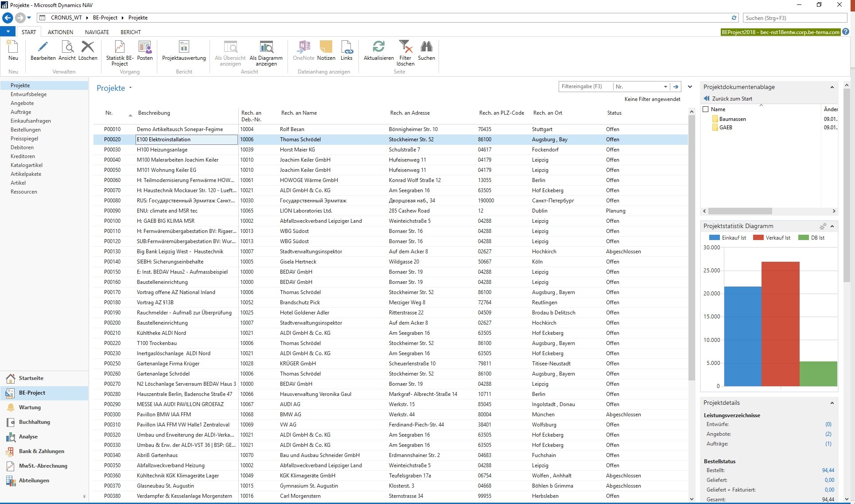Open Projektauswertung report icon

pyautogui.click(x=184, y=47)
